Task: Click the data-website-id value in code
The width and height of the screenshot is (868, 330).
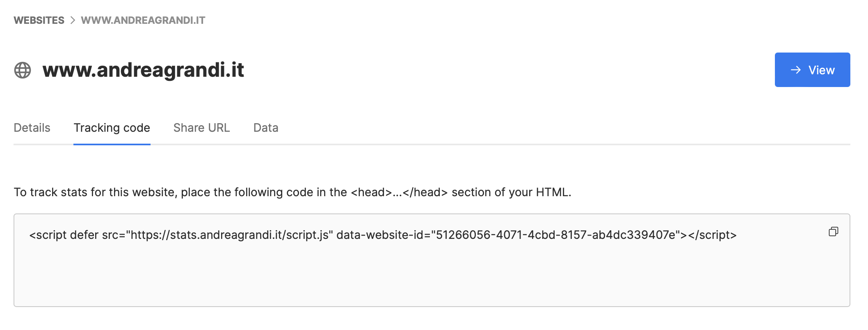Action: click(x=556, y=235)
